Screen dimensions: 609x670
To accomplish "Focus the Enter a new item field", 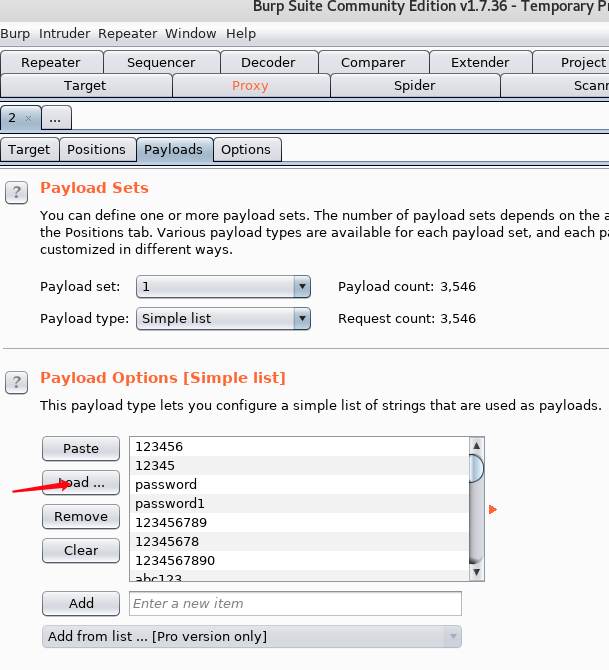I will point(295,603).
